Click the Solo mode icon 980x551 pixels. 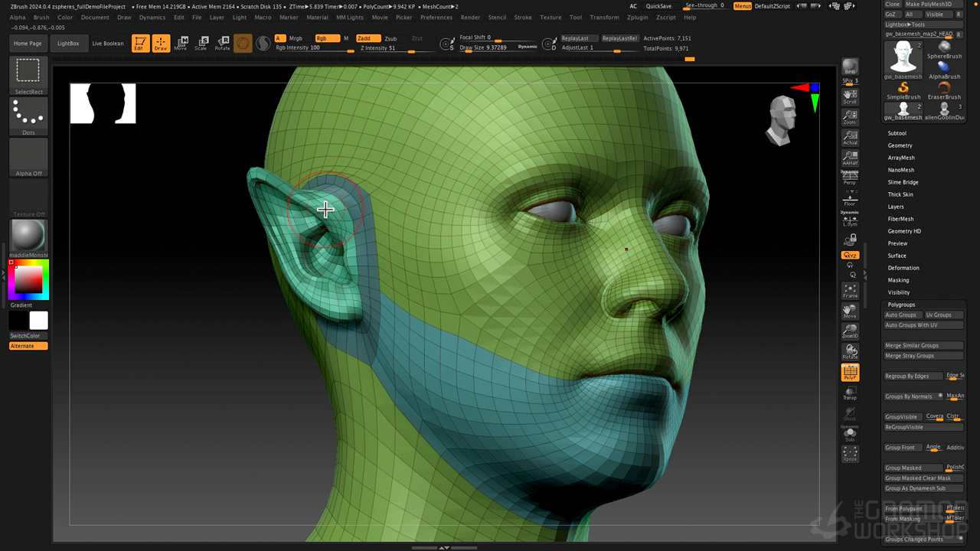[850, 434]
